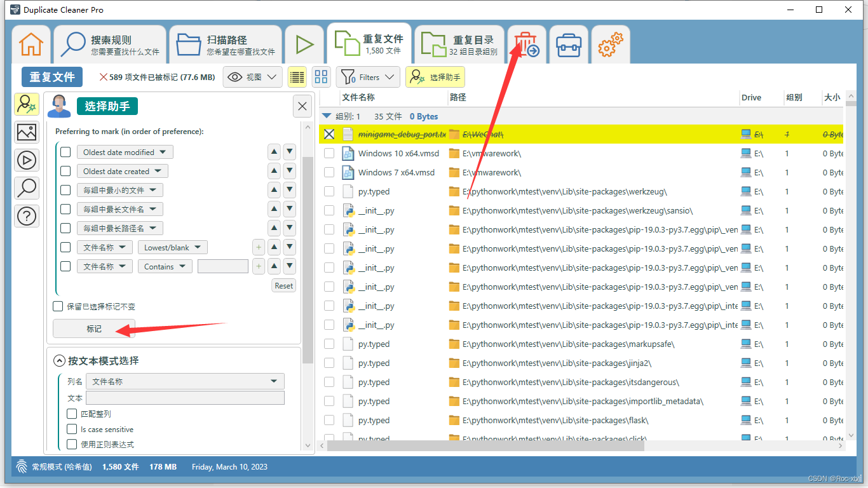Image resolution: width=868 pixels, height=488 pixels.
Task: Collapse the 按文本模式选择 section
Action: tap(60, 361)
